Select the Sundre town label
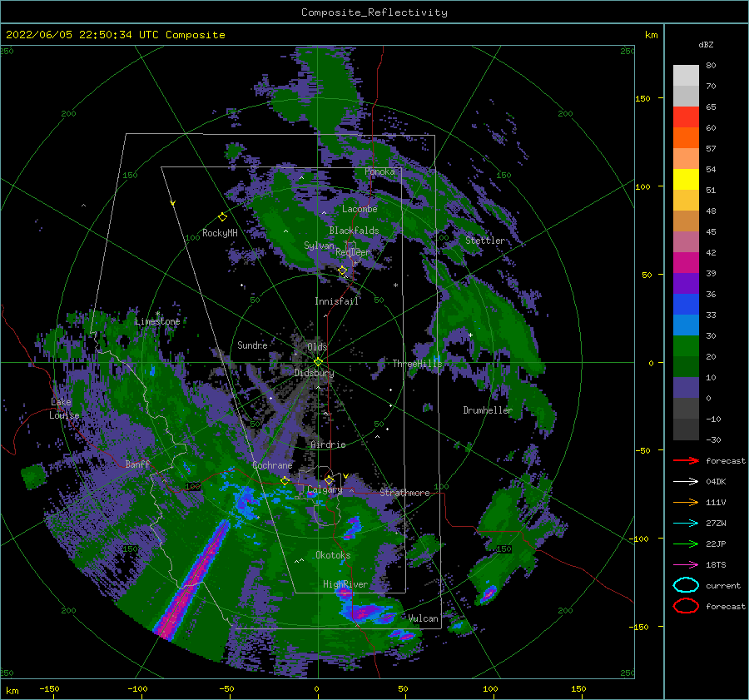The width and height of the screenshot is (749, 700). tap(252, 345)
